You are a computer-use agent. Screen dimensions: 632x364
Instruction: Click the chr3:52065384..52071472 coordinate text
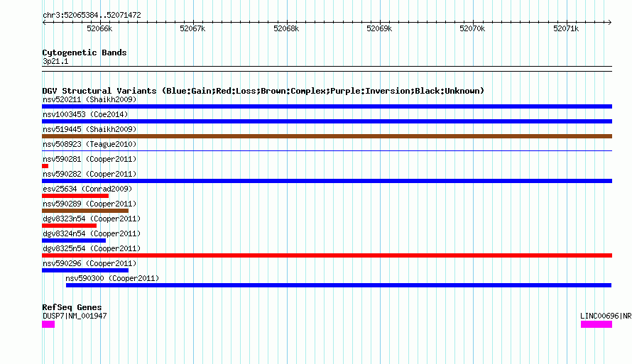(92, 16)
